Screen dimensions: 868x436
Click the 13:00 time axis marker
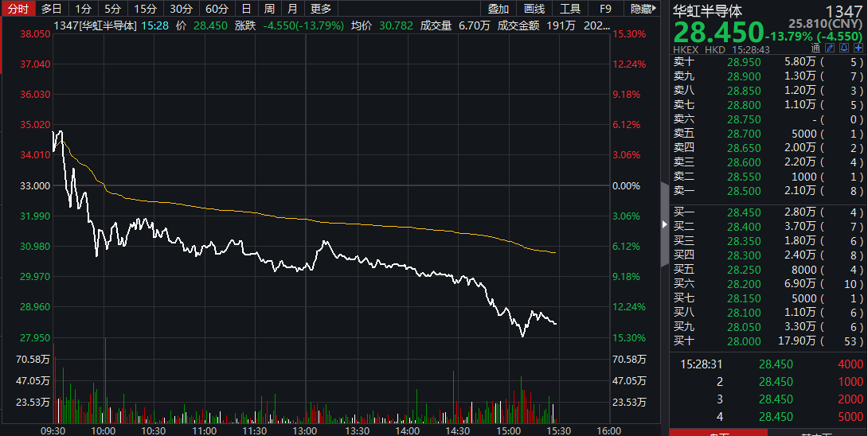click(x=304, y=431)
